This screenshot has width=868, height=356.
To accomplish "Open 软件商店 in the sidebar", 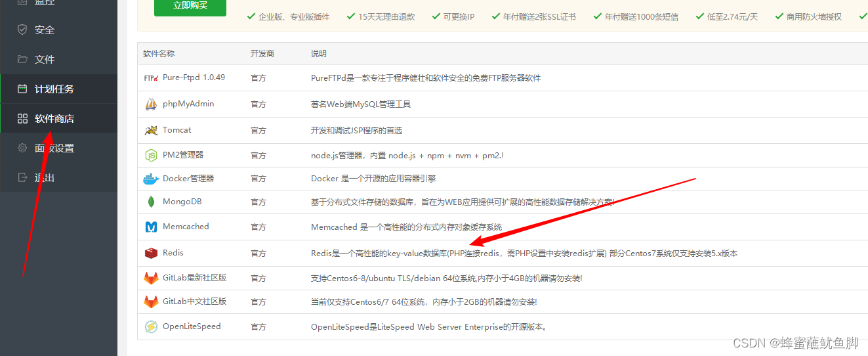I will point(54,119).
